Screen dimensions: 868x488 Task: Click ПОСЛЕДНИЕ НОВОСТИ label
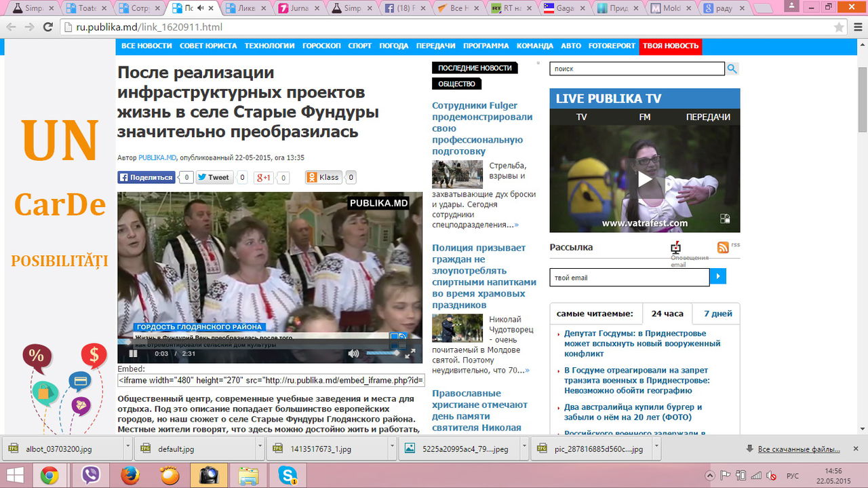475,68
